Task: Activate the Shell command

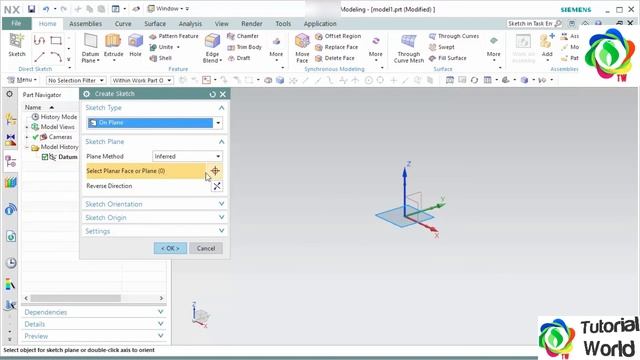Action: pos(160,58)
